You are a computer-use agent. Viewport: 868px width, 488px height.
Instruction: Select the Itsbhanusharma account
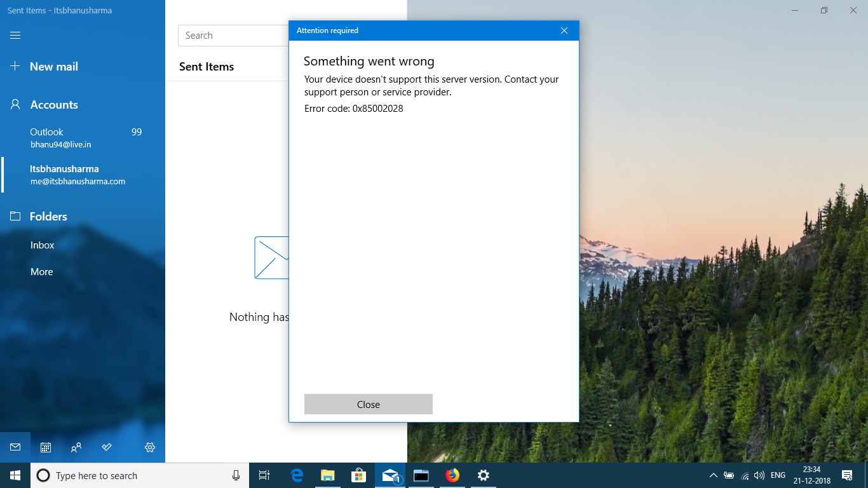click(83, 175)
